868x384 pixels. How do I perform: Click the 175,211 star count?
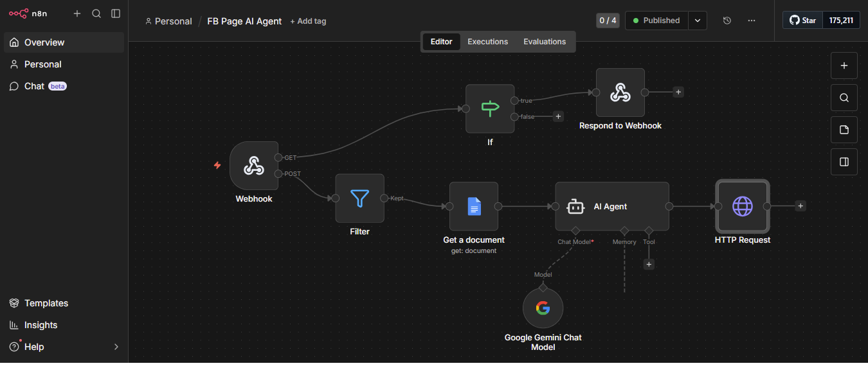pyautogui.click(x=841, y=20)
